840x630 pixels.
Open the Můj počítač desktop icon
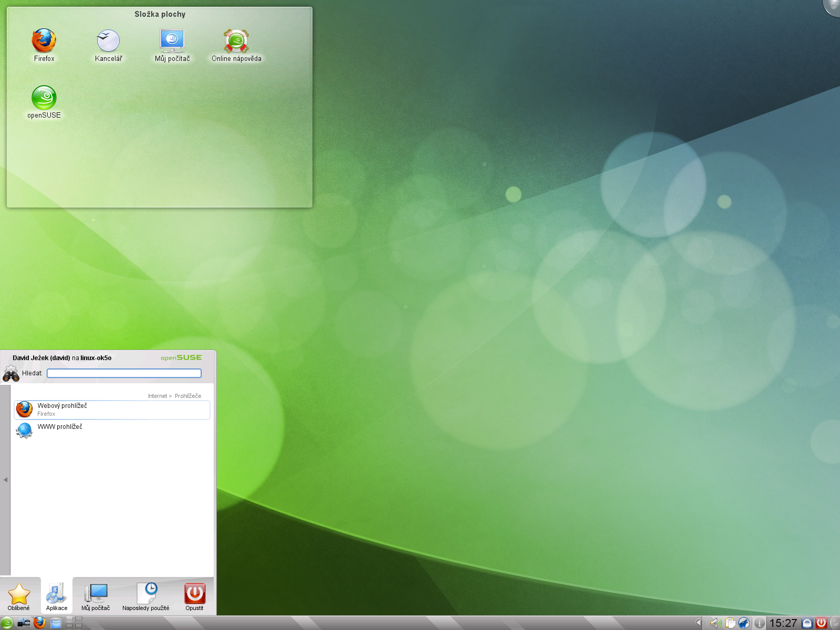[x=172, y=45]
